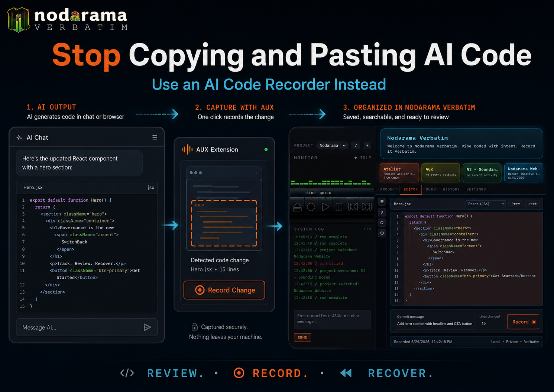Image resolution: width=554 pixels, height=392 pixels.
Task: Click the AUX captured-code preview thumbnail
Action: click(224, 208)
